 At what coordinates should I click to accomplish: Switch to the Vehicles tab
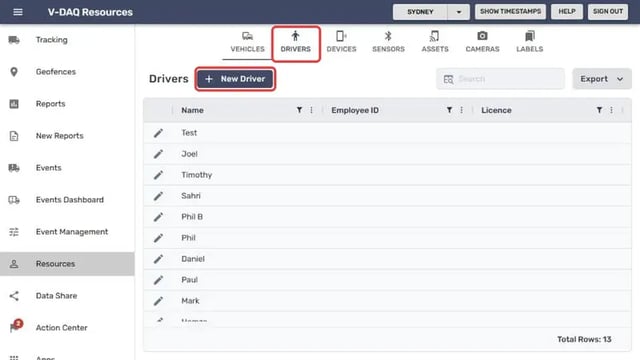pos(247,42)
